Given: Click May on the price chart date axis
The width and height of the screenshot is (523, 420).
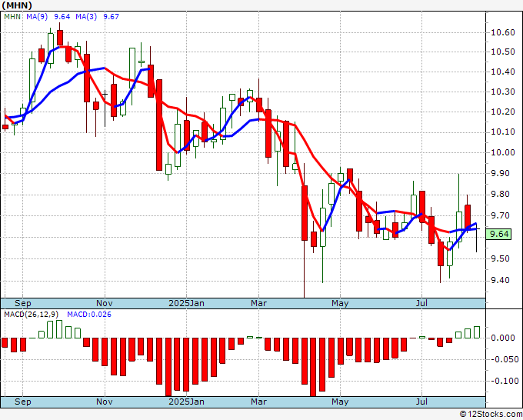Looking at the screenshot, I should click(x=340, y=303).
